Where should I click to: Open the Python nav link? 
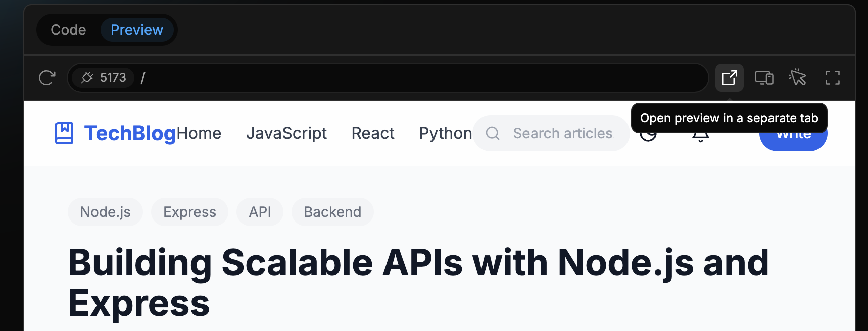point(445,133)
